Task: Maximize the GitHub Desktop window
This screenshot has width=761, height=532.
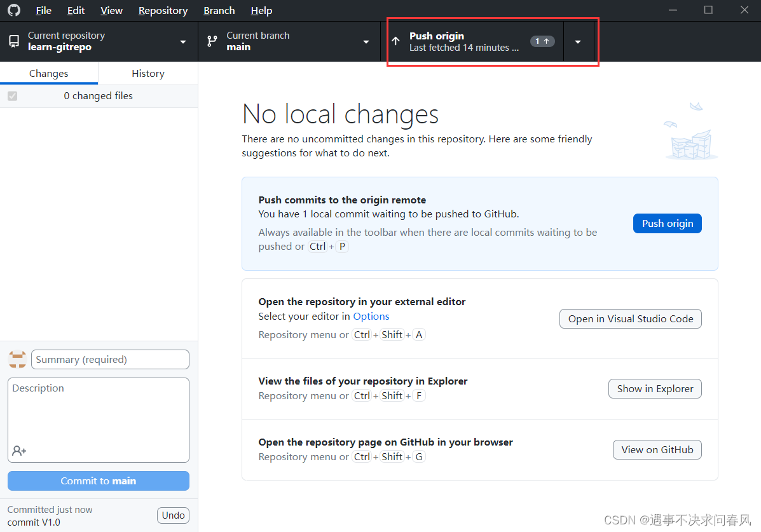Action: (x=709, y=10)
